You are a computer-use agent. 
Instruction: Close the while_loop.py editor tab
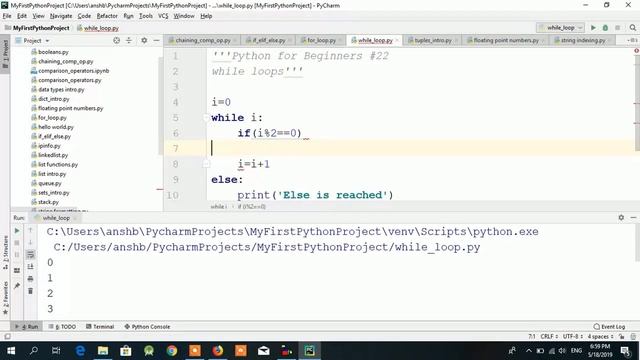(397, 40)
